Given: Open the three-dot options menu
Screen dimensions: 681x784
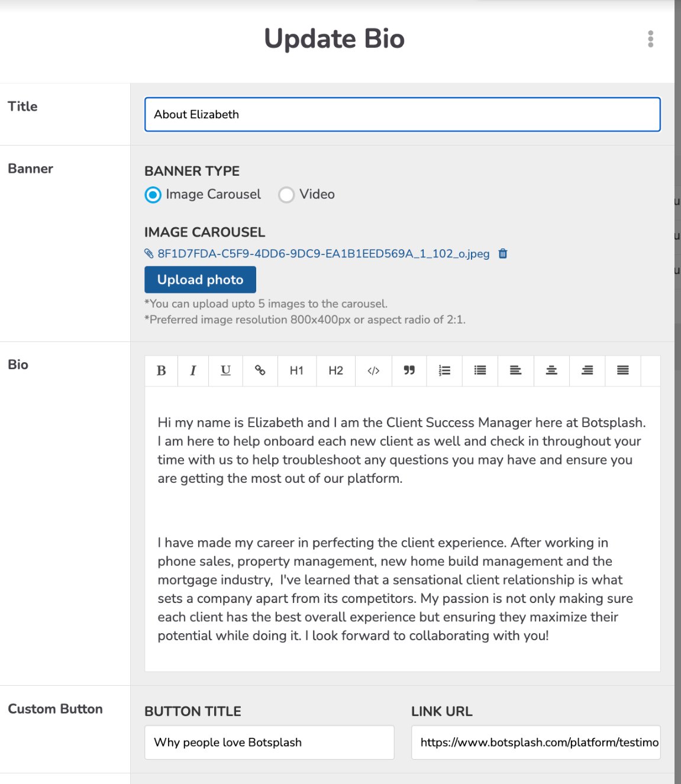Looking at the screenshot, I should [650, 39].
